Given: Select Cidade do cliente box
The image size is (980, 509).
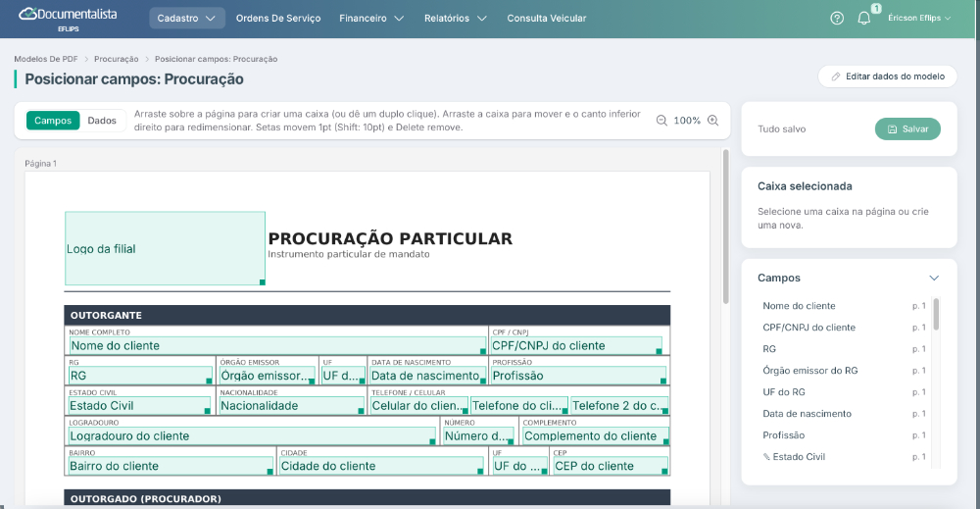Looking at the screenshot, I should point(381,466).
